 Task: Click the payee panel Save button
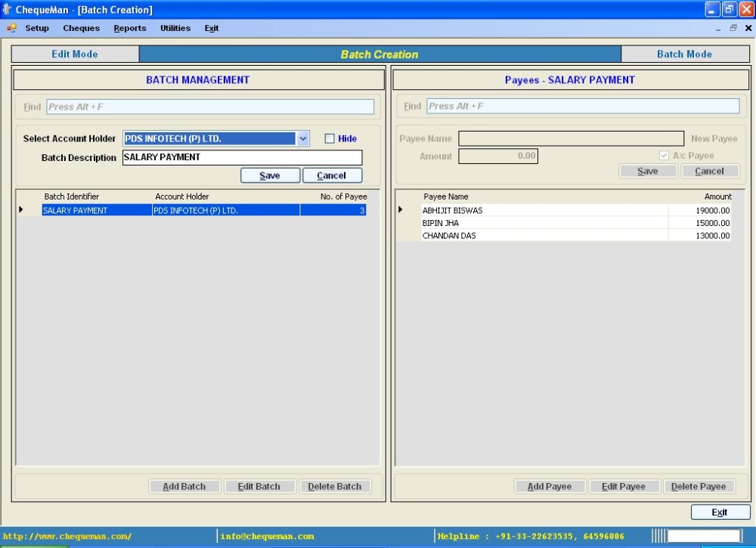tap(648, 171)
